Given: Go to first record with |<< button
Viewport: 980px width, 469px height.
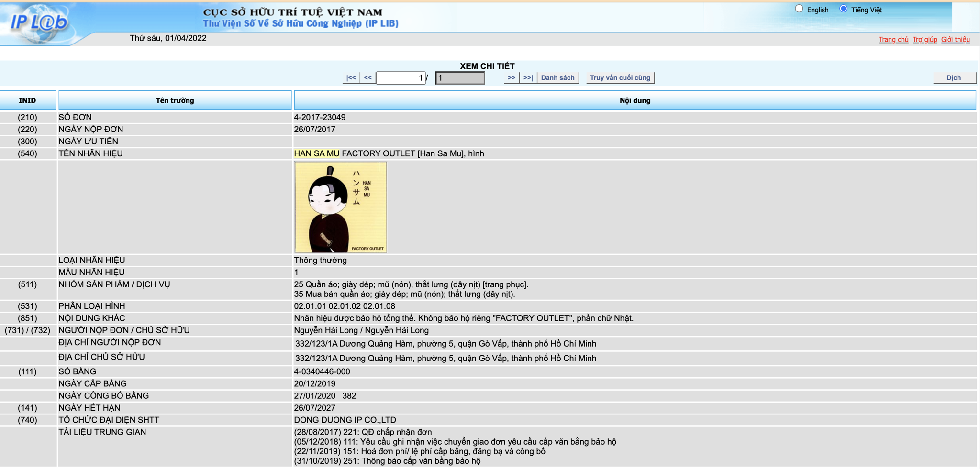Looking at the screenshot, I should click(x=351, y=78).
